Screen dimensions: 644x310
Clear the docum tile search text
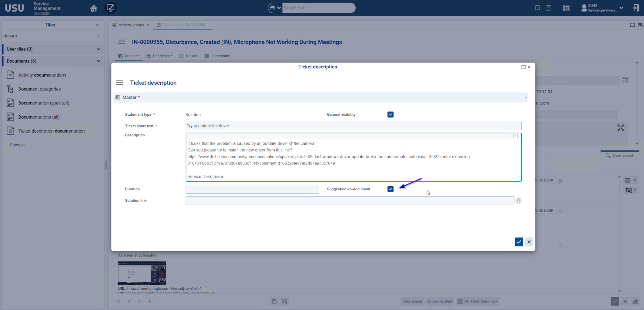pos(98,36)
